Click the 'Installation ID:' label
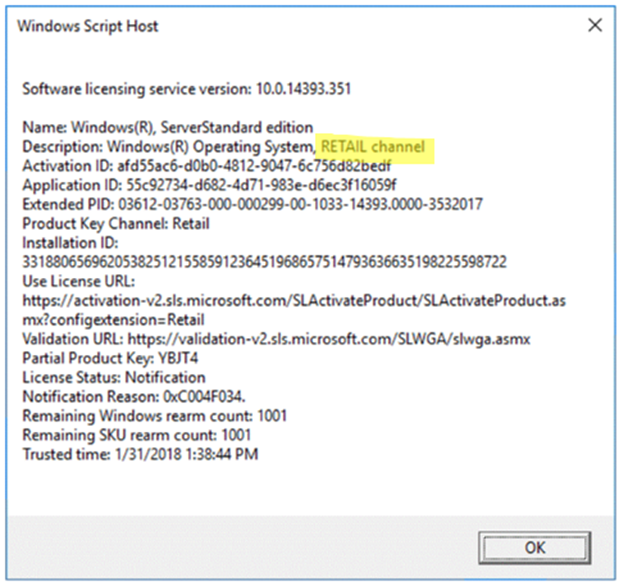This screenshot has height=586, width=619. pos(70,242)
